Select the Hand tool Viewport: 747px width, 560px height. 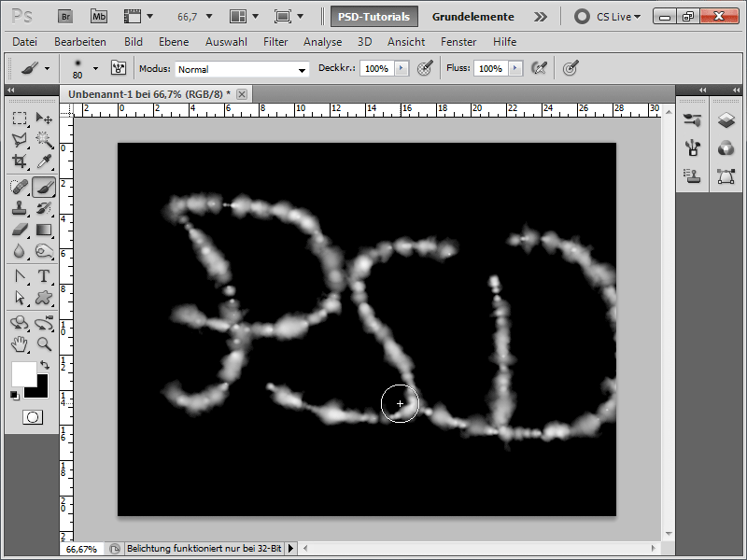(x=20, y=344)
